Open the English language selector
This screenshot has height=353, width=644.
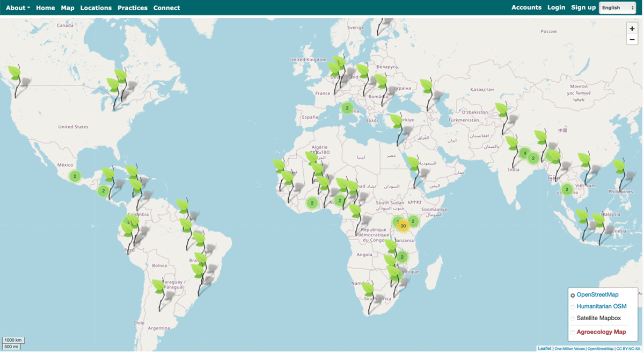pos(617,8)
